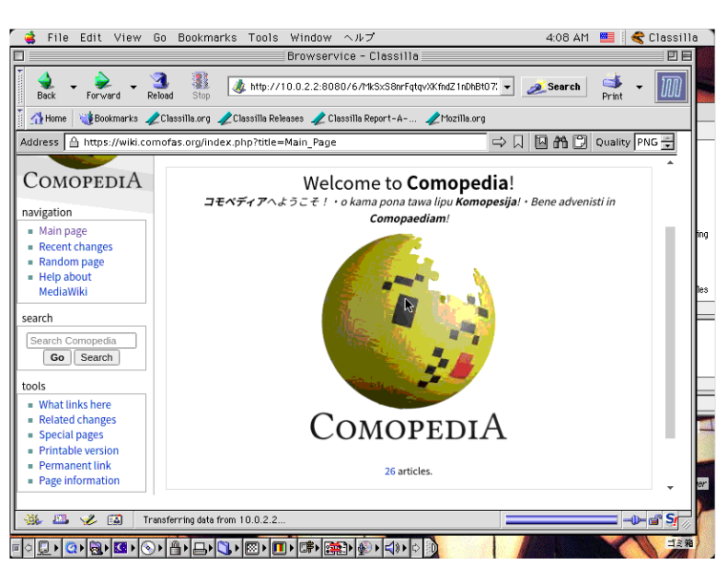Click the page loading progress bar

(x=561, y=520)
